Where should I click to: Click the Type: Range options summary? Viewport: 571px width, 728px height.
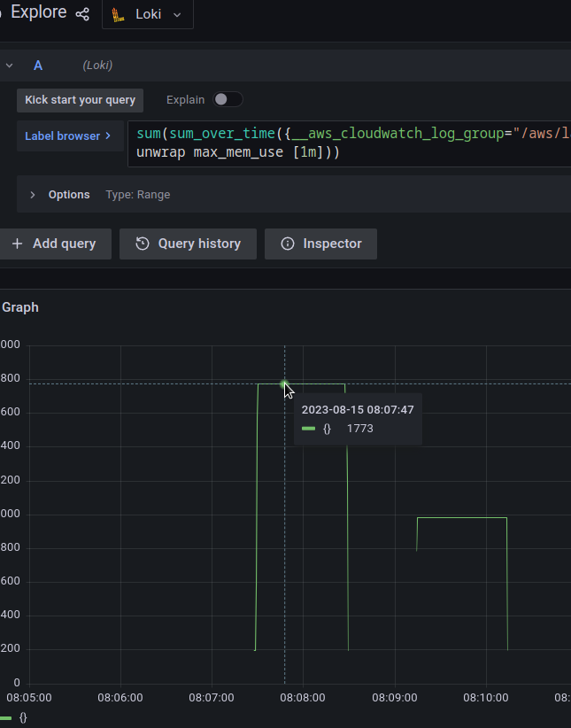[x=137, y=195]
